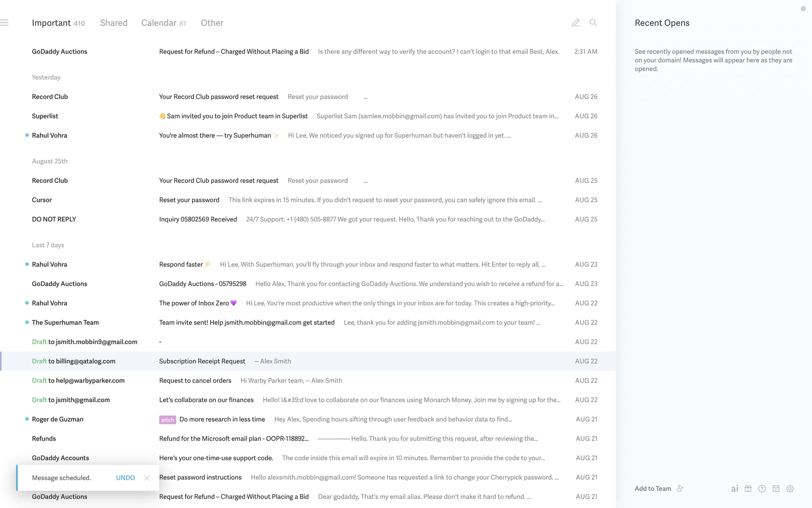Open the calendar icon in bottom bar
The image size is (812, 508).
click(776, 489)
